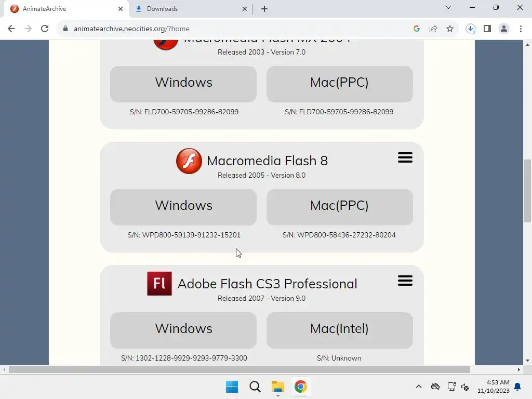Click the muted volume tray icon

[465, 387]
